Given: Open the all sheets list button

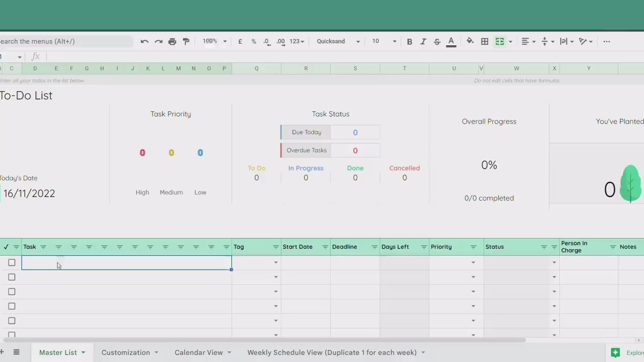Looking at the screenshot, I should [16, 352].
